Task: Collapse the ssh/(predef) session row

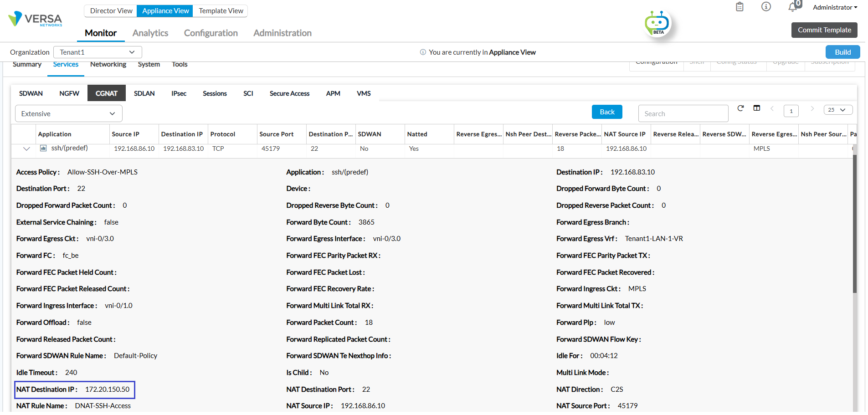Action: pyautogui.click(x=26, y=149)
